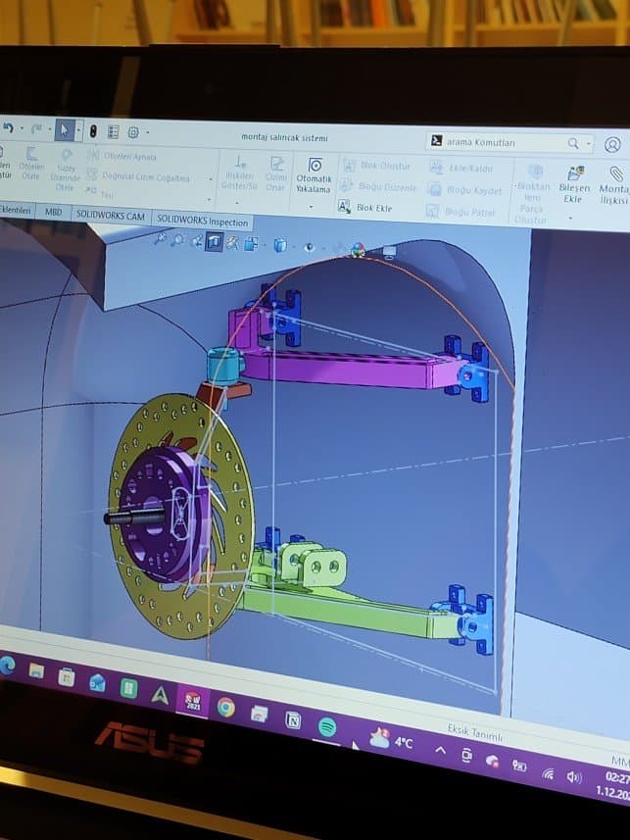Click the Undo arrow icon
This screenshot has height=840, width=630.
tap(8, 128)
